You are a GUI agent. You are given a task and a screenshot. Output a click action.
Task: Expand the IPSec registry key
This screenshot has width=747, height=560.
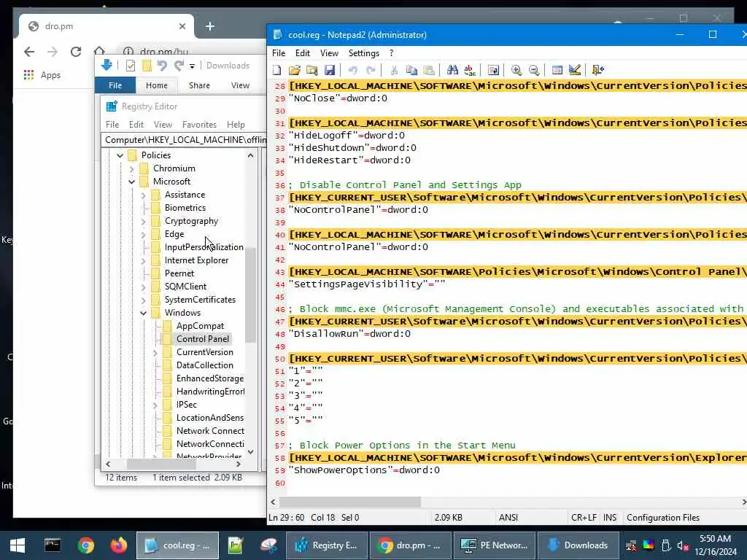click(x=155, y=405)
